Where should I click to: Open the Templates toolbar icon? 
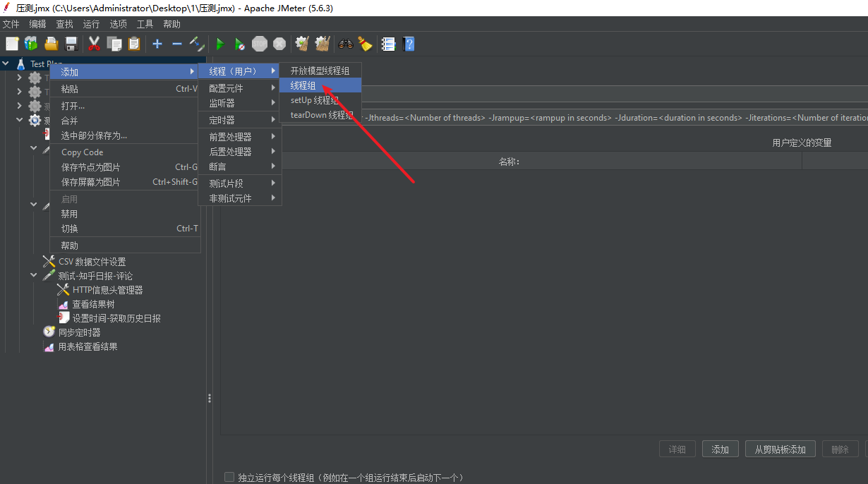click(x=31, y=44)
